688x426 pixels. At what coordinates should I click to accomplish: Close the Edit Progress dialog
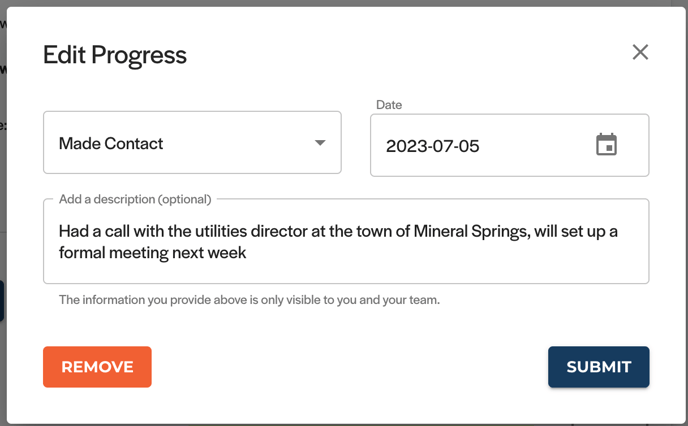[640, 52]
